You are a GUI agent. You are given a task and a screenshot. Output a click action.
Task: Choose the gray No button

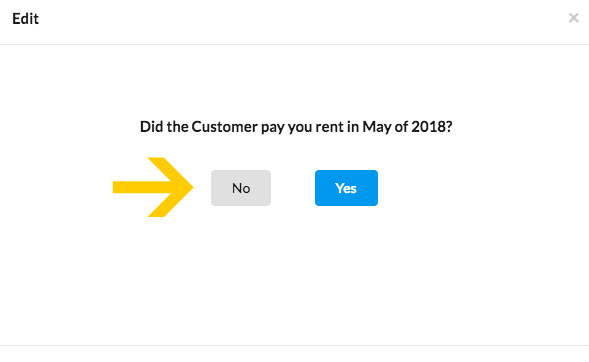tap(241, 188)
